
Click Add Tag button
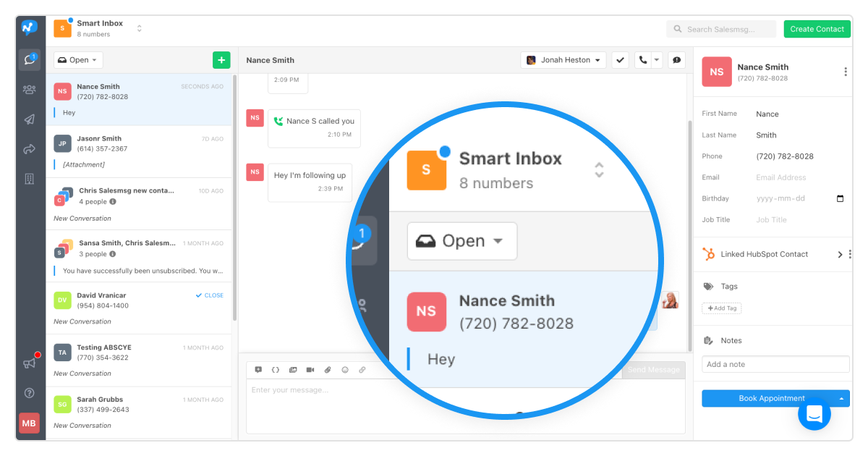(721, 308)
